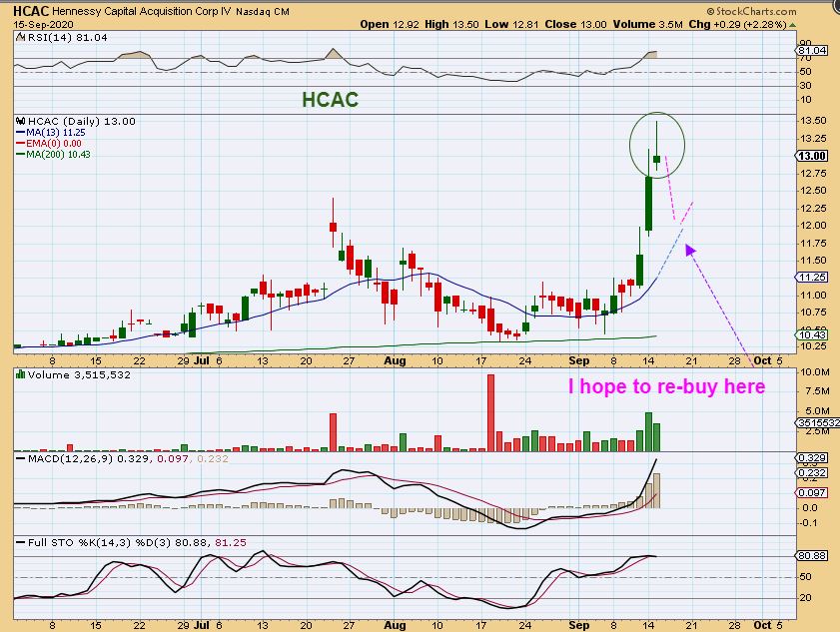Click the tallest red volume bar near Aug 17

tap(490, 412)
